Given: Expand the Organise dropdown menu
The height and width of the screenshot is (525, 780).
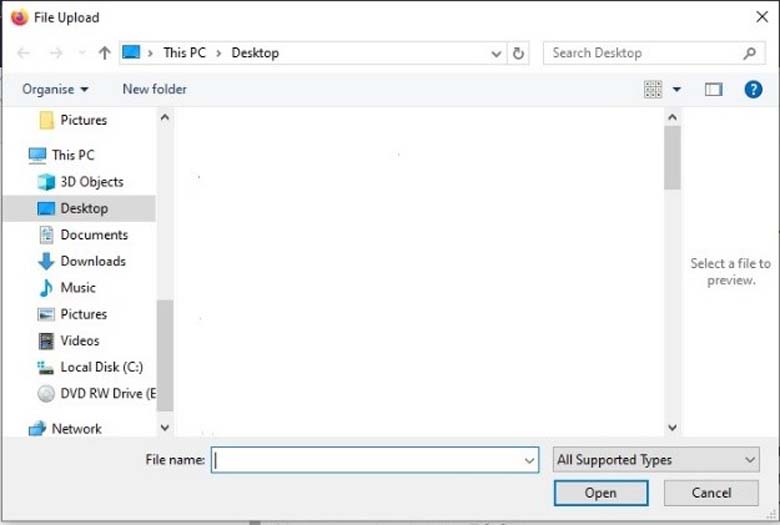Looking at the screenshot, I should point(55,89).
